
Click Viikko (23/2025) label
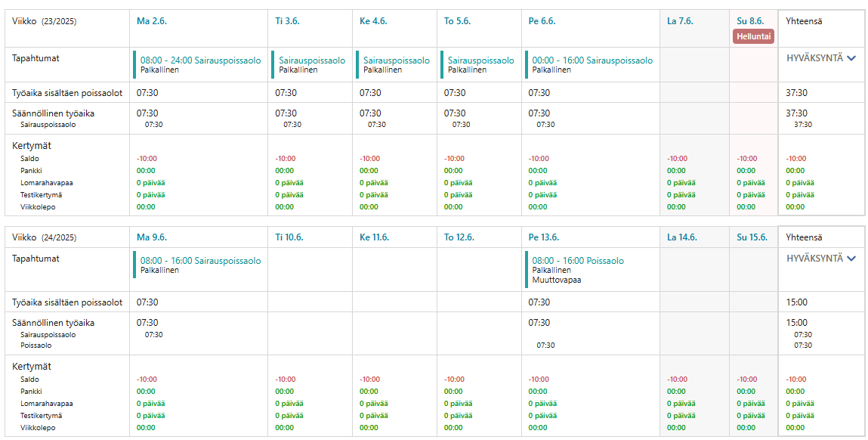click(45, 22)
